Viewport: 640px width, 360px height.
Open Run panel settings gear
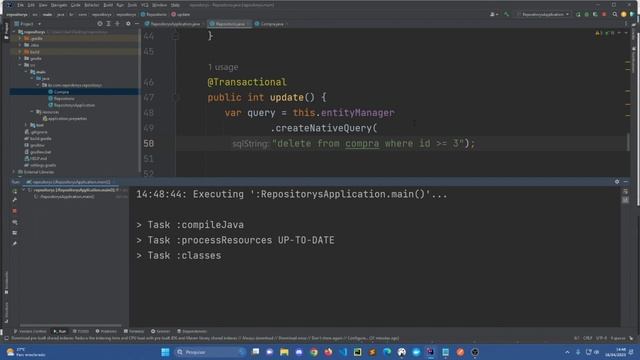point(617,182)
